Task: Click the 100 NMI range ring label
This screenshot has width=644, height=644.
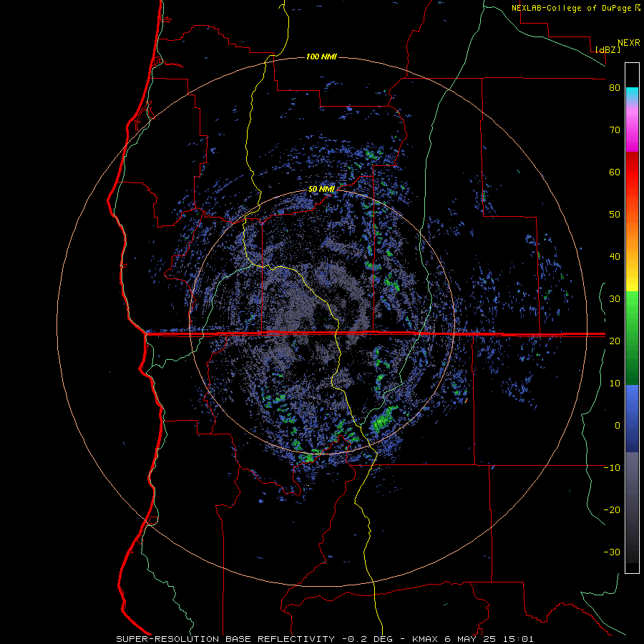Action: [x=321, y=57]
